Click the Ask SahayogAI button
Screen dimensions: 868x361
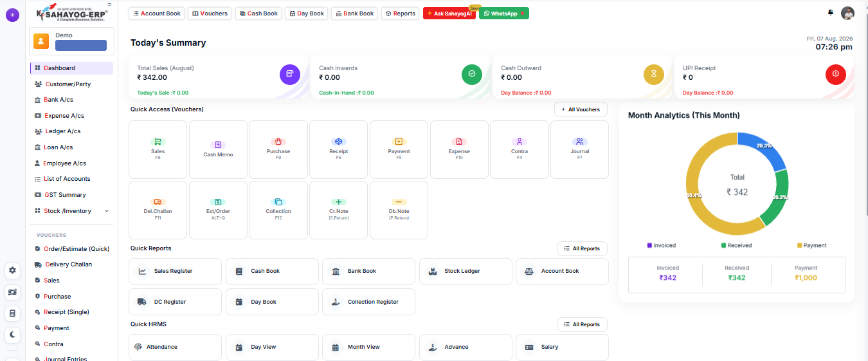coord(449,14)
